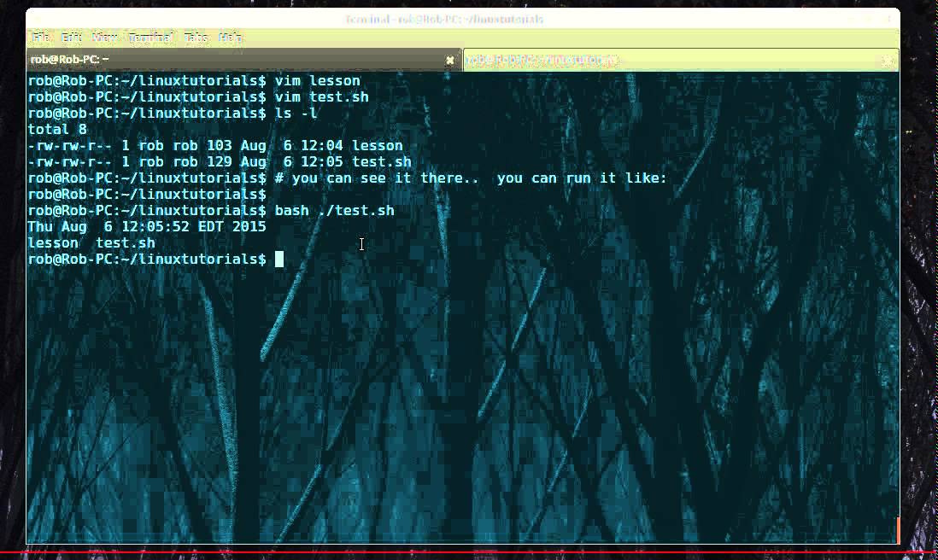Click the block cursor at the prompt
This screenshot has height=560, width=938.
[279, 259]
